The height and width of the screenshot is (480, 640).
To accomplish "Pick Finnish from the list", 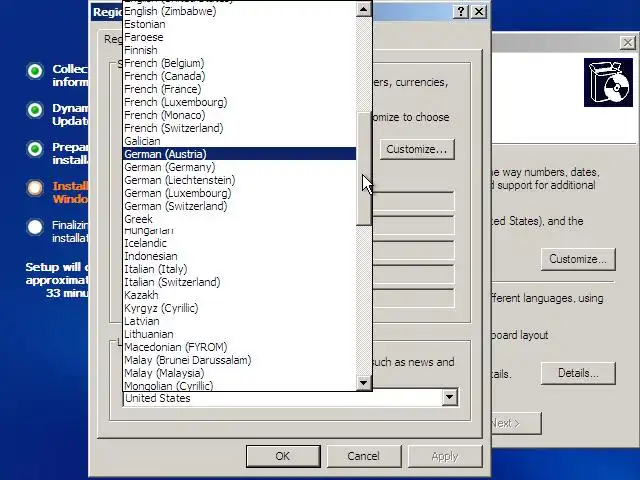I will [x=240, y=50].
